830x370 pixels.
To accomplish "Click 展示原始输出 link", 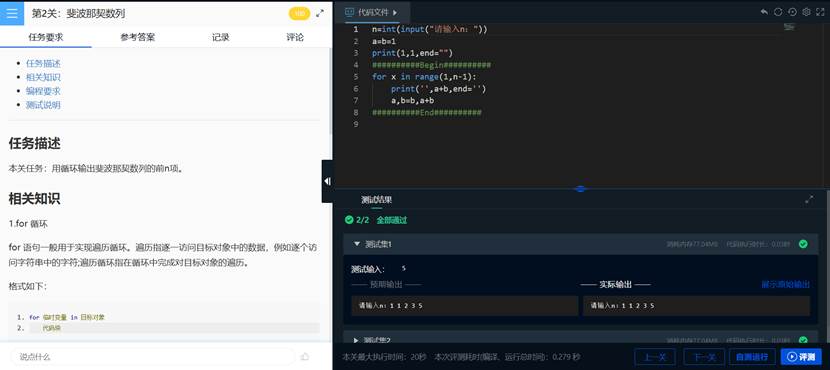I will tap(786, 284).
